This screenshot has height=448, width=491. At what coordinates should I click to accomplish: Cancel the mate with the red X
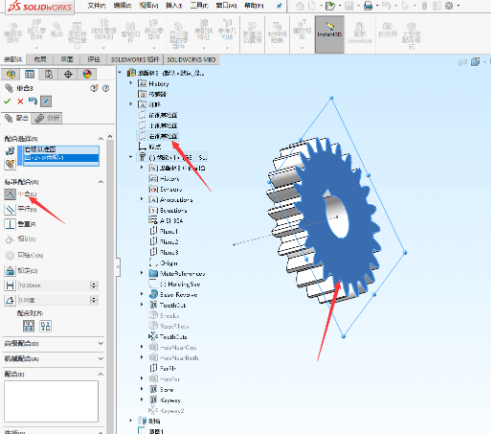tap(20, 101)
